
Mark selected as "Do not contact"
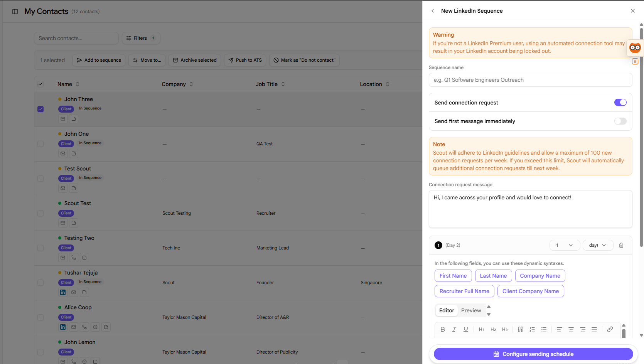pos(304,60)
